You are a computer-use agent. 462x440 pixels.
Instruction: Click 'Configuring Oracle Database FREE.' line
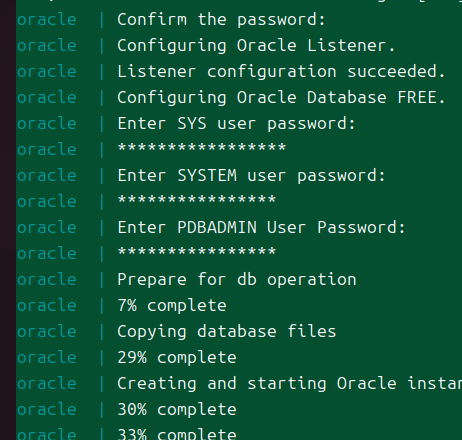coord(281,98)
